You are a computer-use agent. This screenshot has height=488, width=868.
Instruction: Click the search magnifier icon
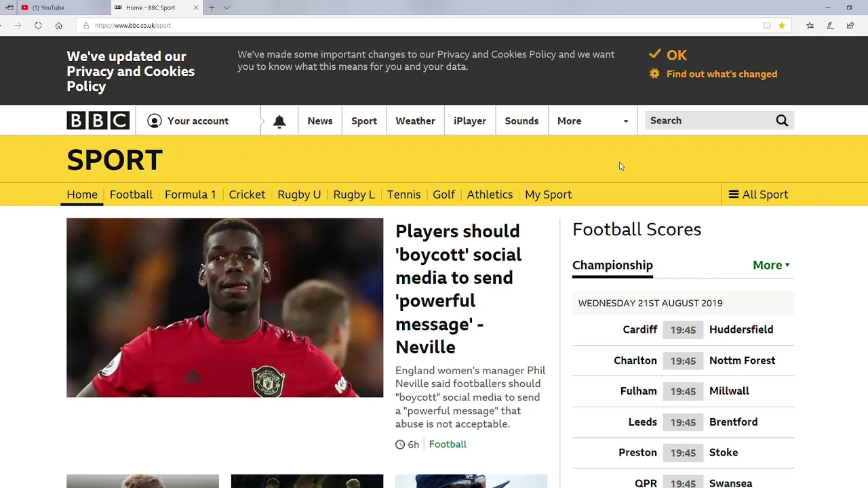click(x=782, y=121)
